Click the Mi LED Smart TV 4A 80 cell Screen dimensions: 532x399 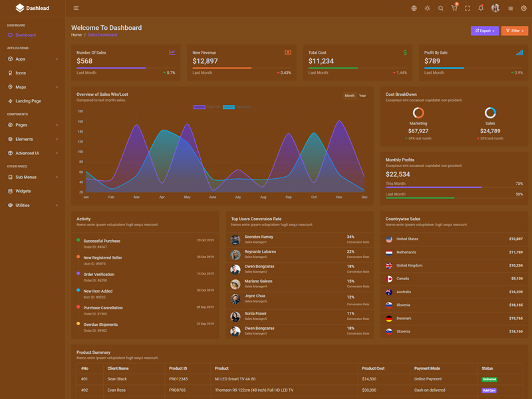[235, 379]
